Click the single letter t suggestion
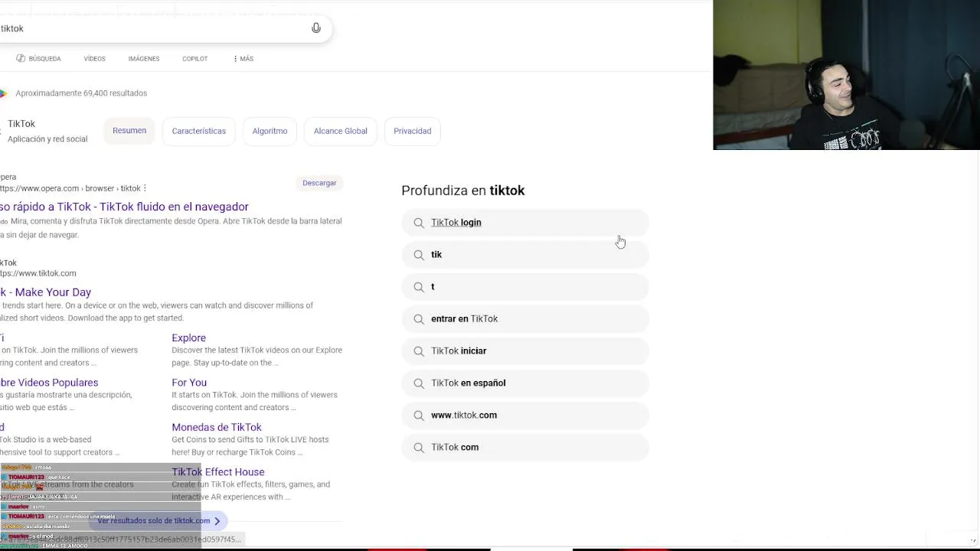The height and width of the screenshot is (551, 980). (x=525, y=287)
